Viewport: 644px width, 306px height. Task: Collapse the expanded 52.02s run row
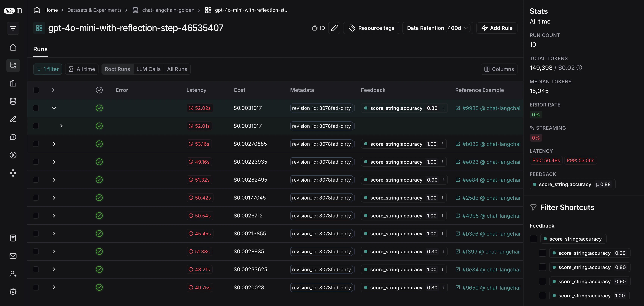pyautogui.click(x=54, y=108)
